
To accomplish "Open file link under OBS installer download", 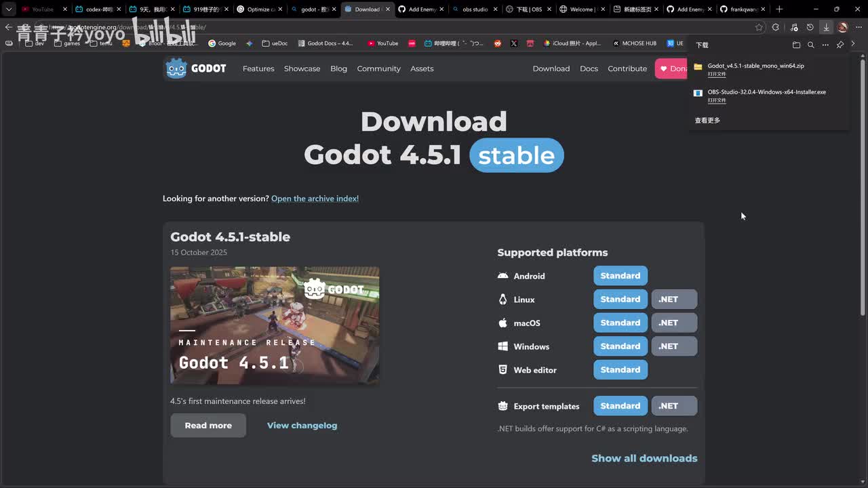I will (717, 100).
